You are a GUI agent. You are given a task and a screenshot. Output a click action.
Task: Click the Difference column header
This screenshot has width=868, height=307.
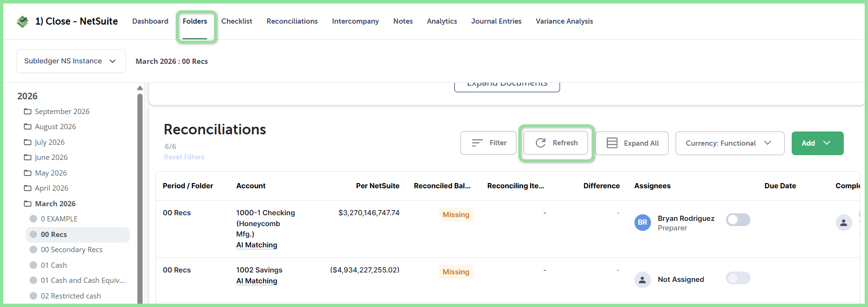tap(601, 186)
